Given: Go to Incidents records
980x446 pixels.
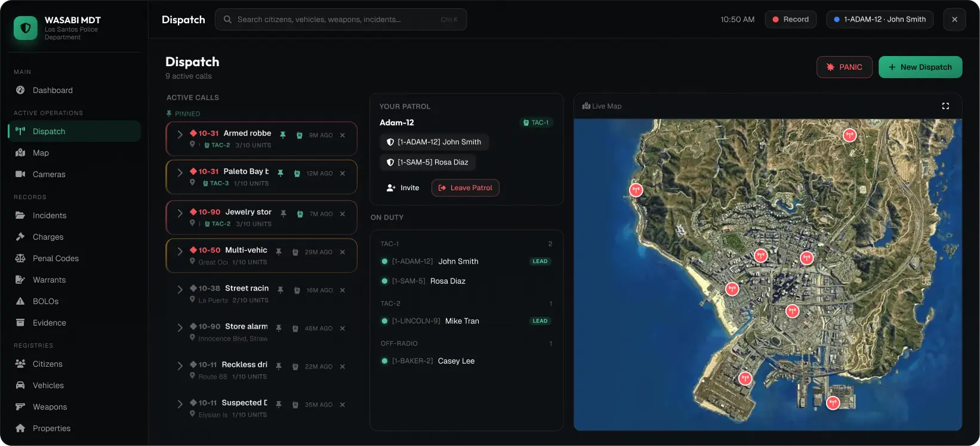Looking at the screenshot, I should tap(74, 215).
